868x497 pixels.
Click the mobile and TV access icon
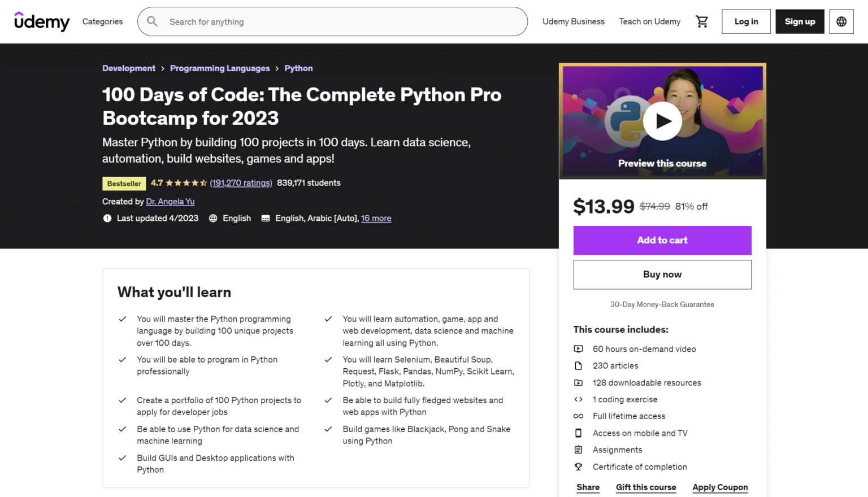point(578,433)
